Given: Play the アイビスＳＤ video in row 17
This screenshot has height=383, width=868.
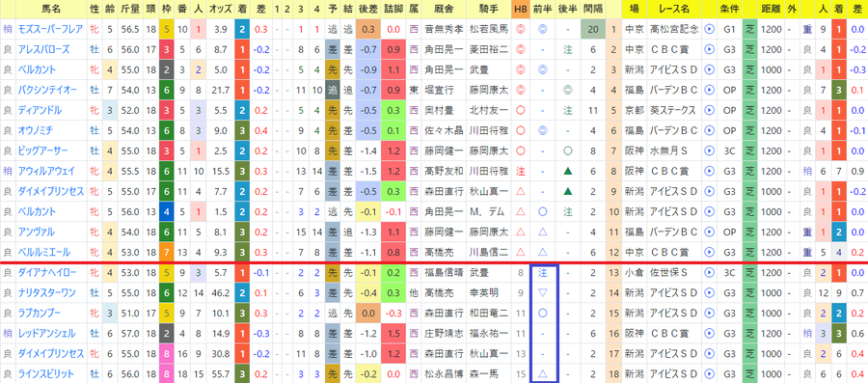Looking at the screenshot, I should (709, 354).
